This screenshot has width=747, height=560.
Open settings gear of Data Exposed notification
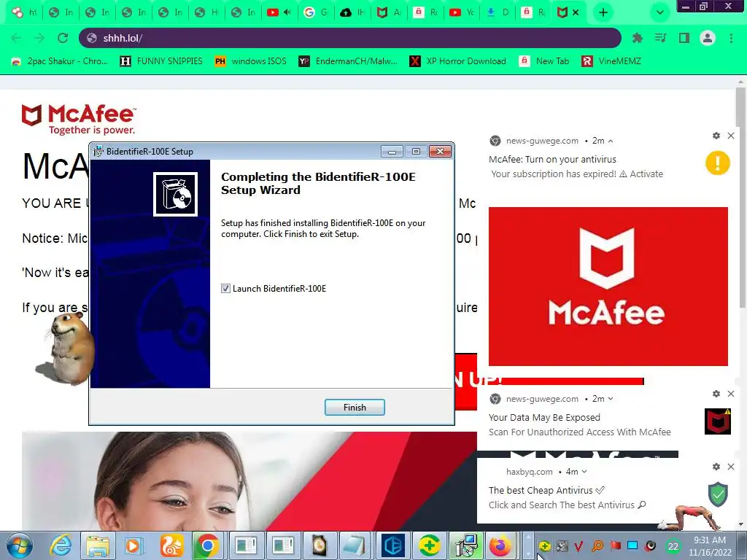716,394
